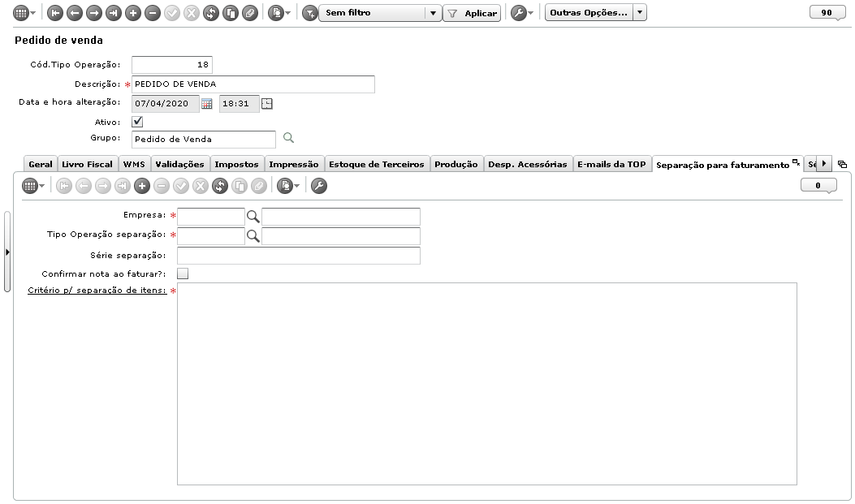Go to last record in Separação tab toolbar
The image size is (855, 504).
pos(123,187)
